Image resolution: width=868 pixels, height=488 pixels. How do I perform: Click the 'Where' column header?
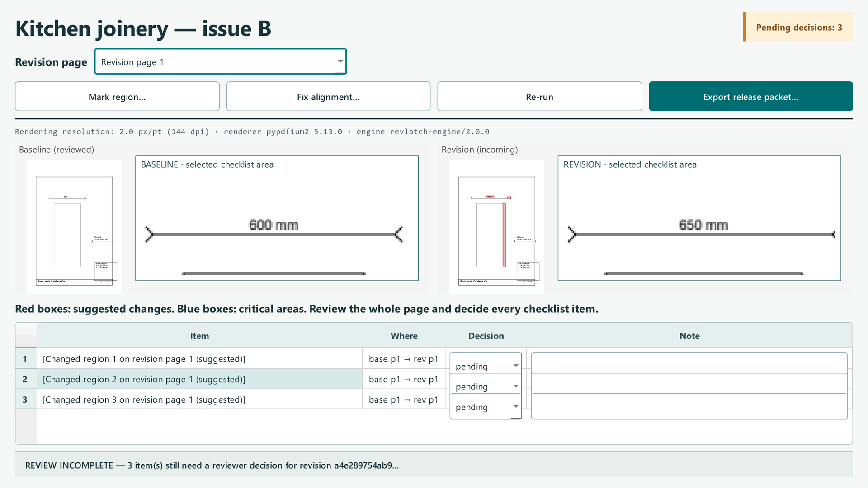point(404,336)
